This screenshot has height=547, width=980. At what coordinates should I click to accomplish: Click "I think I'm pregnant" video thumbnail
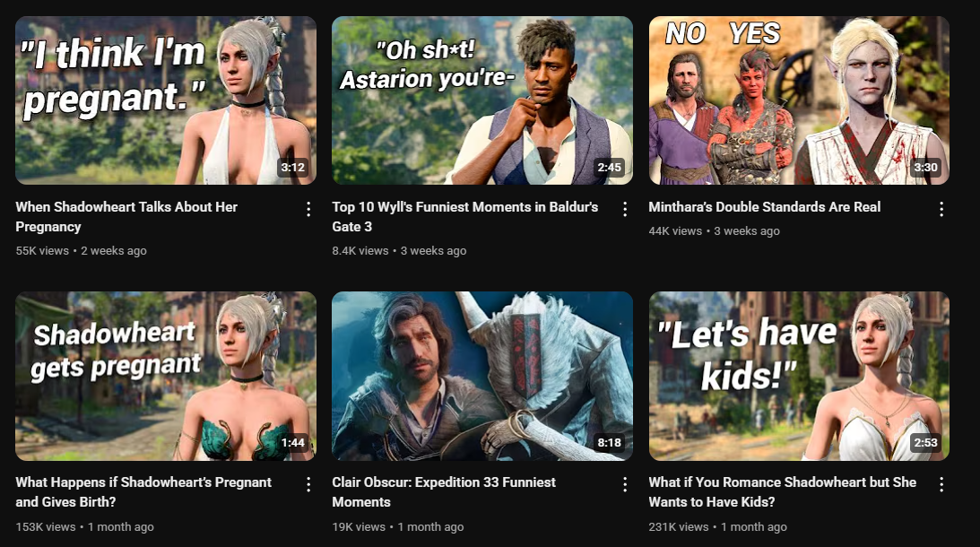pyautogui.click(x=166, y=100)
